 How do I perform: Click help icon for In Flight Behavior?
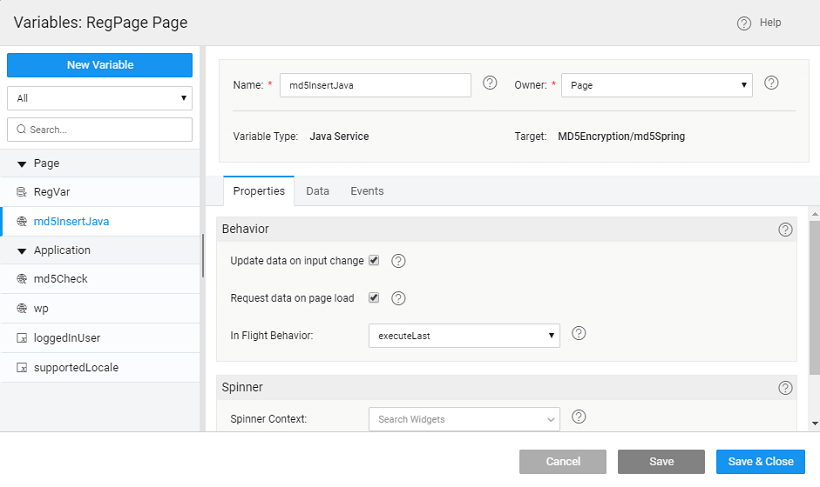click(578, 334)
